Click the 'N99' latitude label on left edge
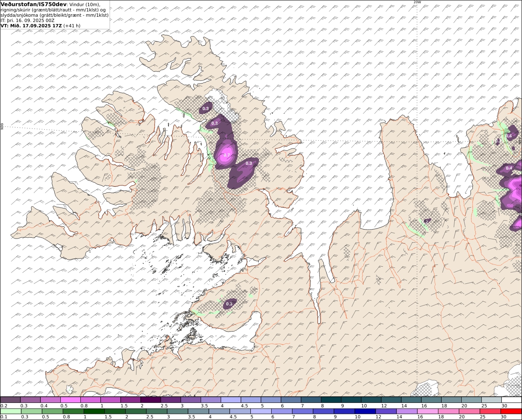The height and width of the screenshot is (420, 522). point(2,127)
